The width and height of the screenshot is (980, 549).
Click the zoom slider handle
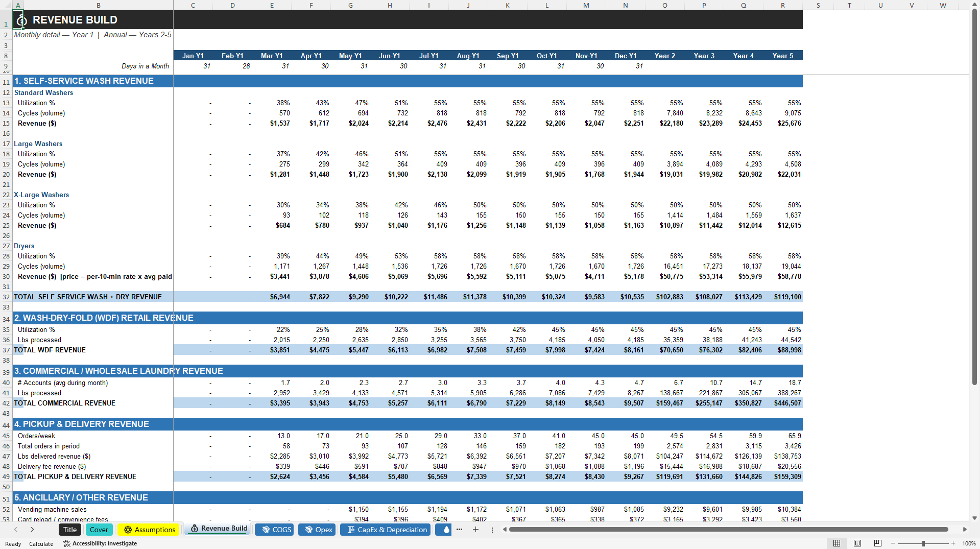click(x=923, y=543)
